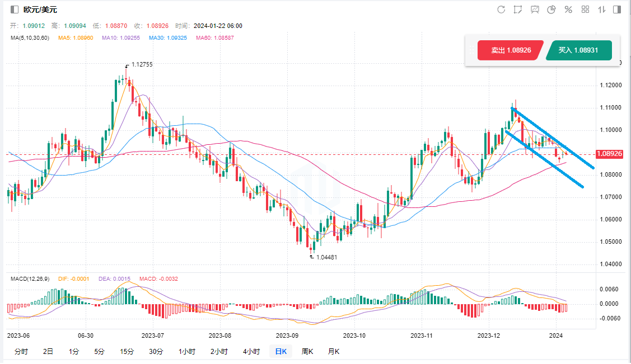Switch to the 分时 timeframe tab
631x364 pixels.
21,352
